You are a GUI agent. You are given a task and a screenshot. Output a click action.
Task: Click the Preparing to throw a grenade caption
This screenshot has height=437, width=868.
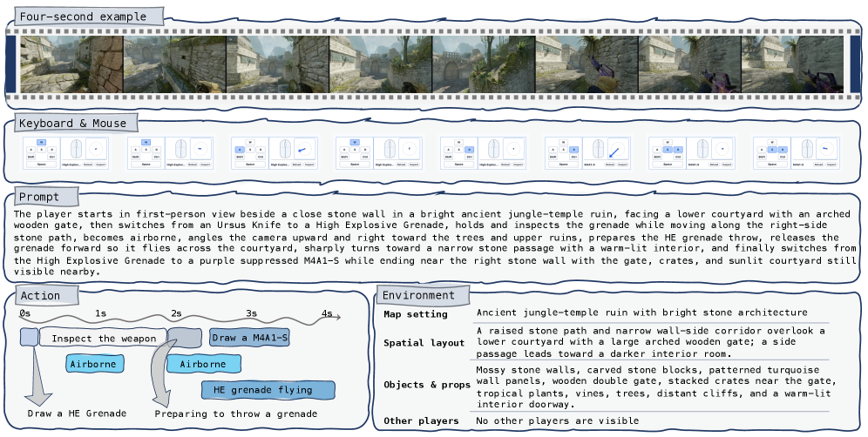(x=236, y=413)
